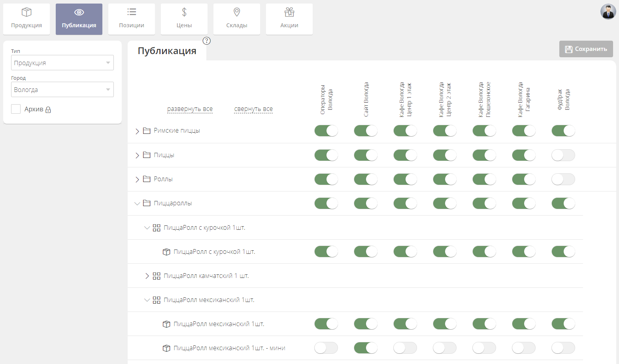Viewport: 619px width, 364px height.
Task: Click the Римские пиццы folder icon
Action: tap(147, 131)
